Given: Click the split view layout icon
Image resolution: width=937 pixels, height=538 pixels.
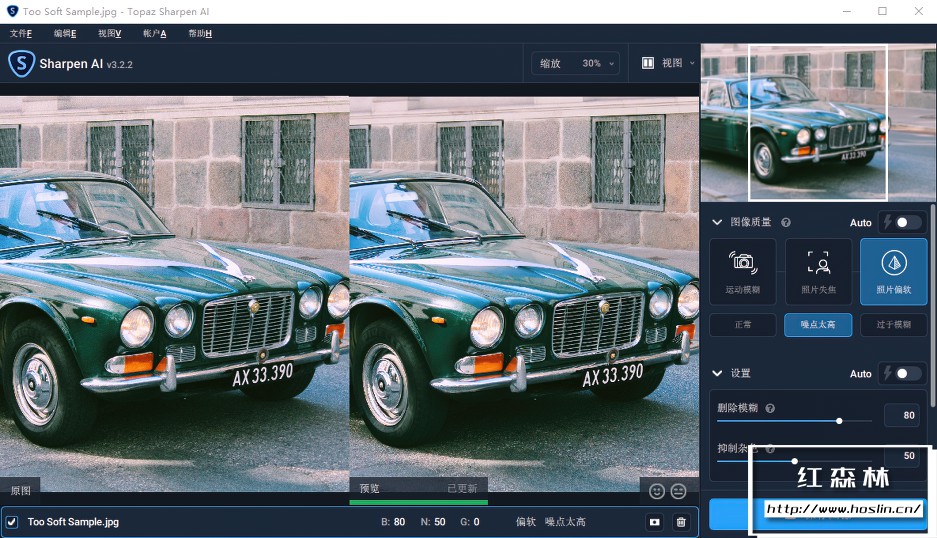Looking at the screenshot, I should [x=648, y=63].
